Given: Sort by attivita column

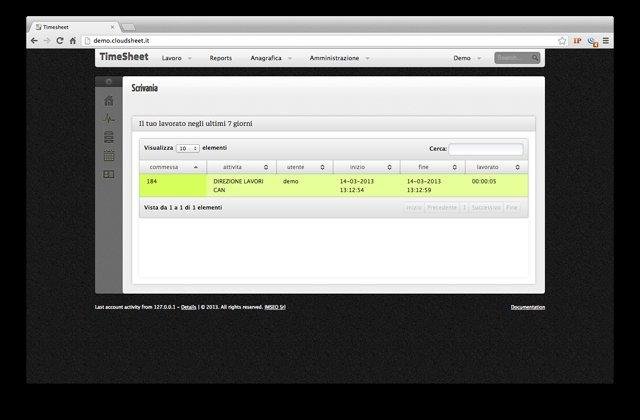Looking at the screenshot, I should 242,167.
